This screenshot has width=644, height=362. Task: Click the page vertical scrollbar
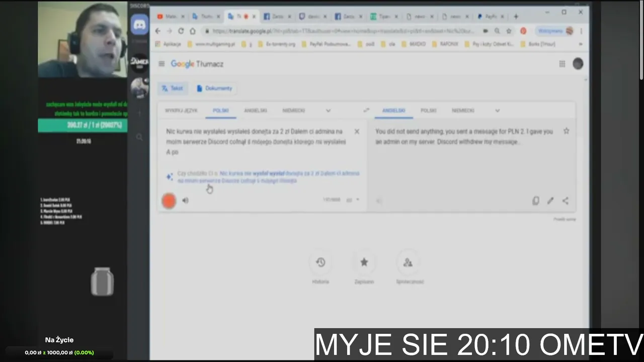click(x=641, y=40)
